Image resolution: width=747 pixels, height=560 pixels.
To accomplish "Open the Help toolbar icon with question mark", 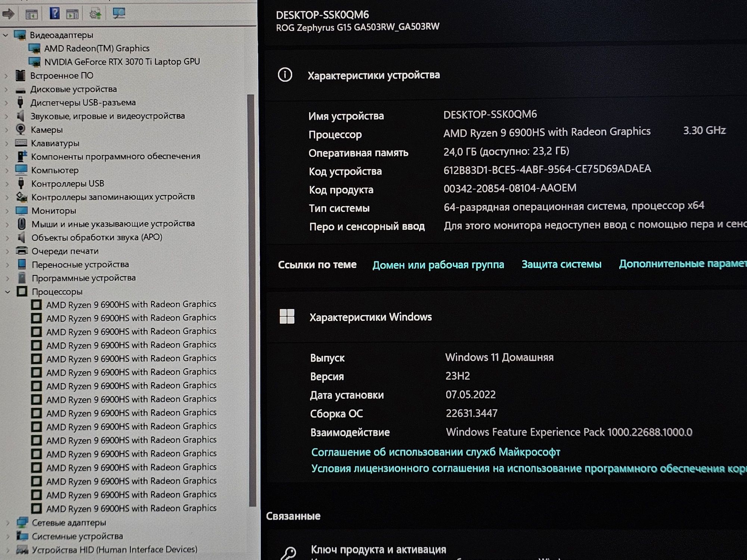I will 55,14.
